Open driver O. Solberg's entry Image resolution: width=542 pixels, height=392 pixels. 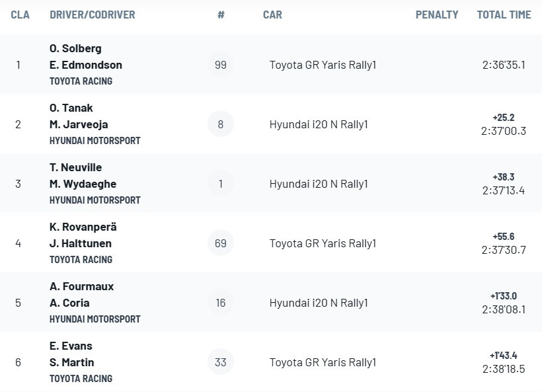tap(75, 48)
